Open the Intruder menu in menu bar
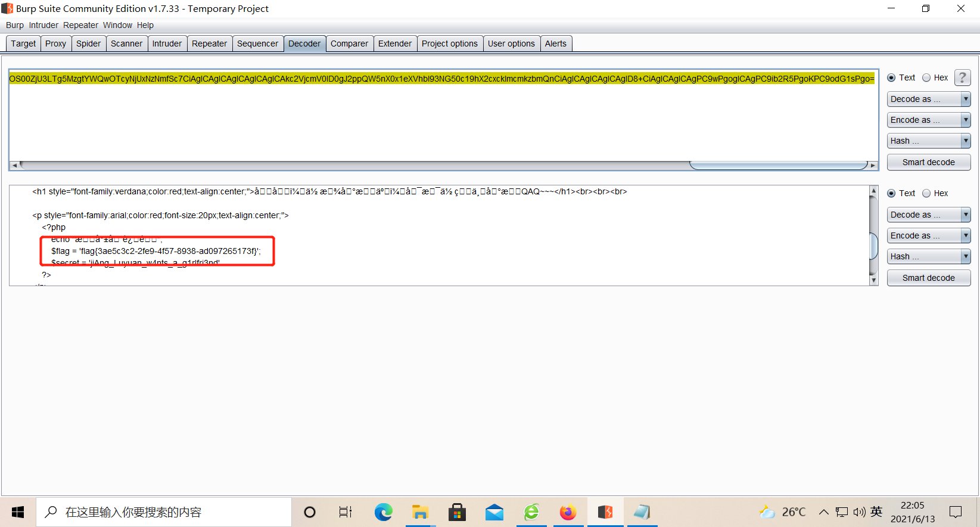 click(x=43, y=25)
